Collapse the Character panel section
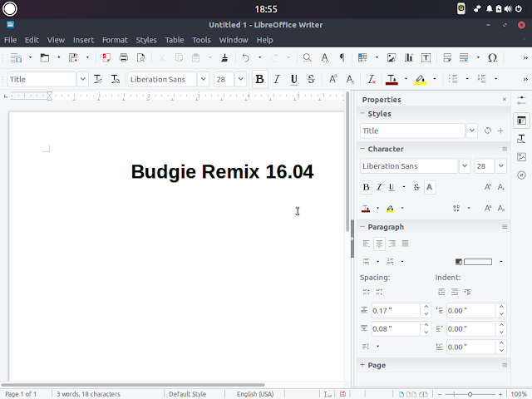Image resolution: width=532 pixels, height=399 pixels. 362,149
